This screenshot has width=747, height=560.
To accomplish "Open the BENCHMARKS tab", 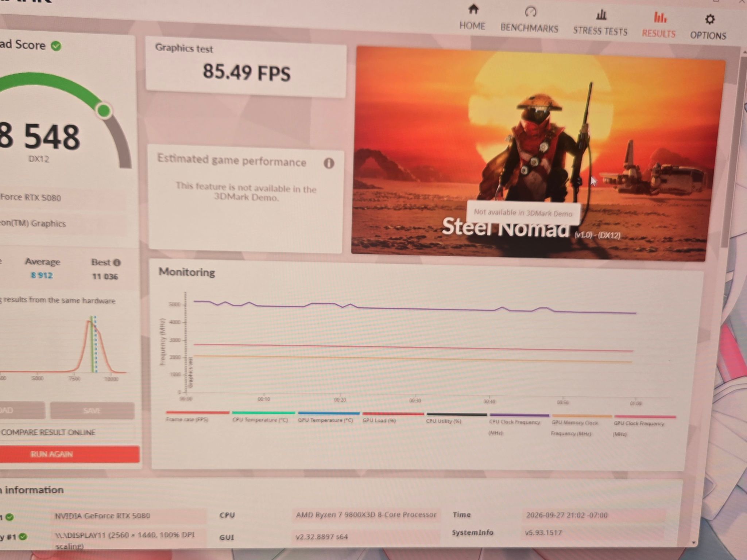I will [529, 20].
